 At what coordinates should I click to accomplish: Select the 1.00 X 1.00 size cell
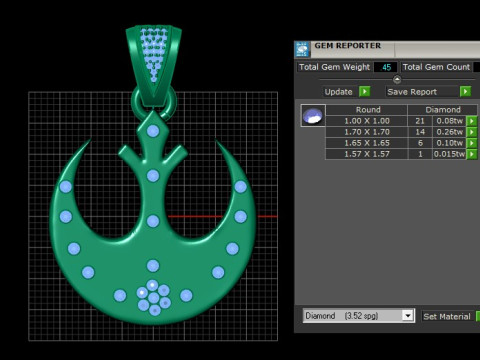[x=367, y=121]
